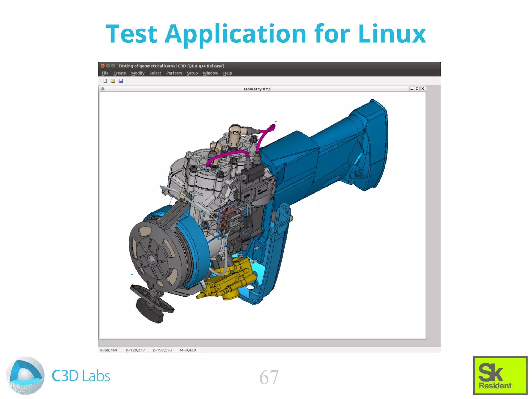532x399 pixels.
Task: Click the Open file folder icon
Action: (113, 81)
